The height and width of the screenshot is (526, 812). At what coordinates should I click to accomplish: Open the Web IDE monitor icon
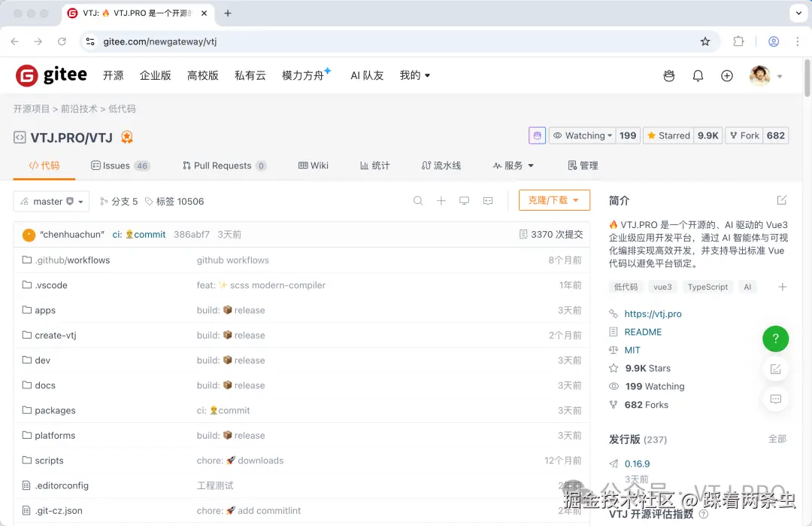[x=465, y=201]
